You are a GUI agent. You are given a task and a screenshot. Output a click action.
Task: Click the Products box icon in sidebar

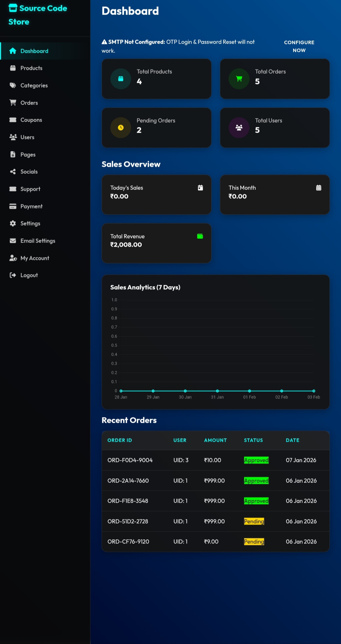[x=13, y=68]
